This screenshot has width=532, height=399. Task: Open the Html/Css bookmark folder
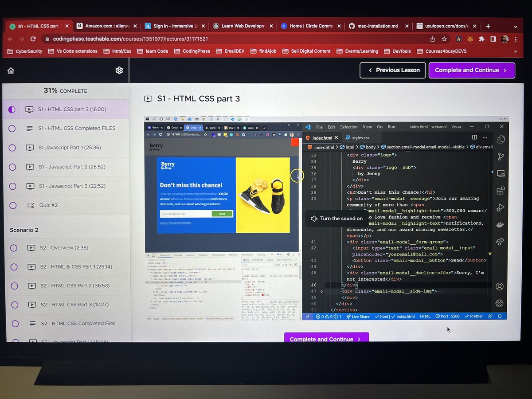[x=117, y=51]
